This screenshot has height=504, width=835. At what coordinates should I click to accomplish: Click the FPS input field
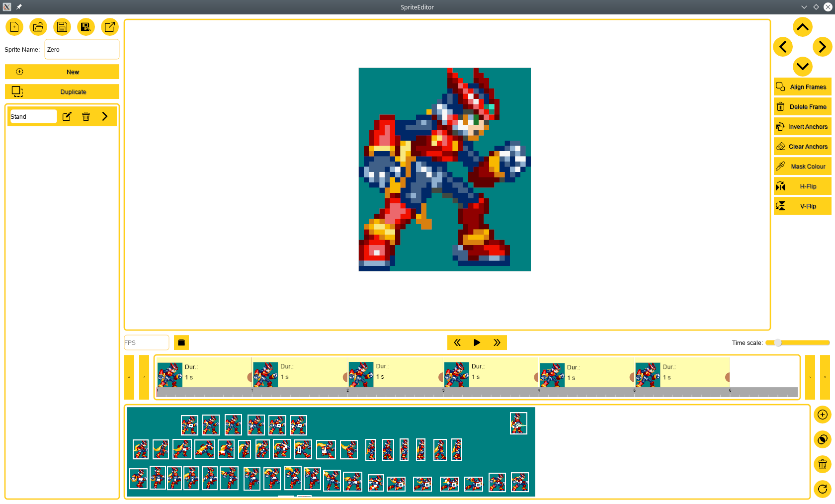pos(147,342)
